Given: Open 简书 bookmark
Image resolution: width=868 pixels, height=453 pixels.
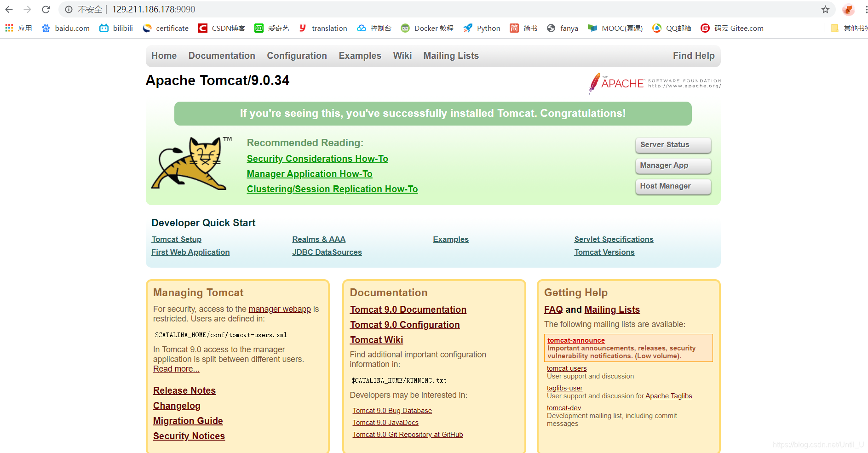Looking at the screenshot, I should pos(523,28).
